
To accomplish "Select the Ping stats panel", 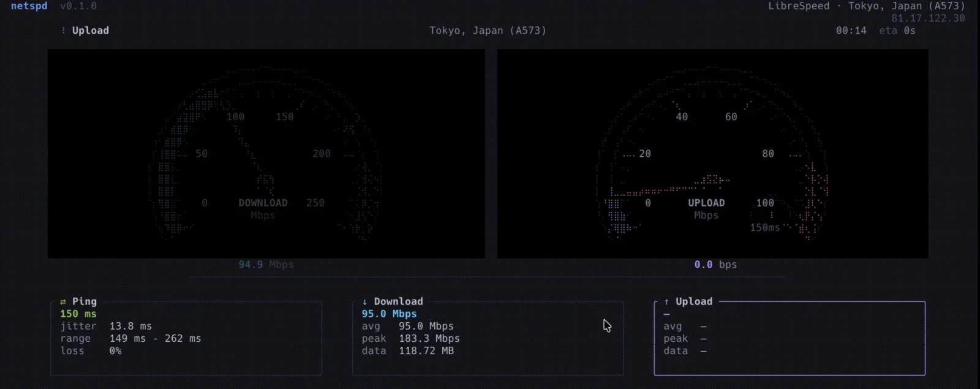I will (x=186, y=338).
